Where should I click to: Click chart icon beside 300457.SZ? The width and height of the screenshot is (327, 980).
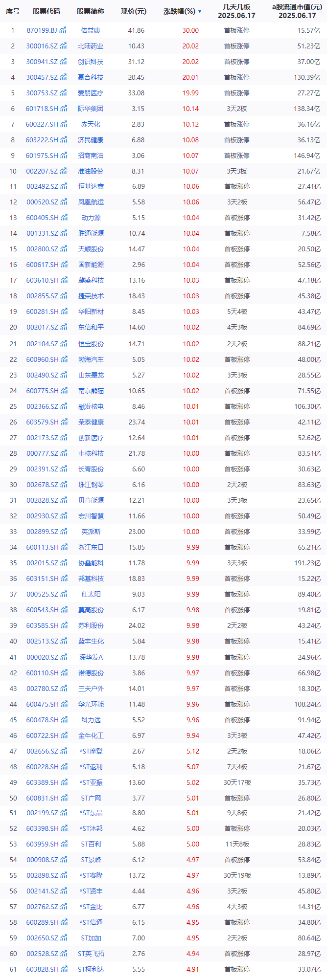pyautogui.click(x=64, y=77)
